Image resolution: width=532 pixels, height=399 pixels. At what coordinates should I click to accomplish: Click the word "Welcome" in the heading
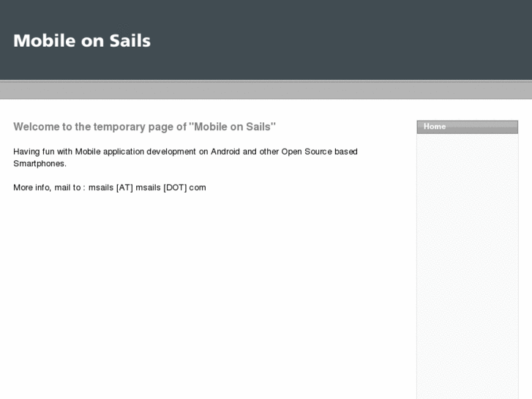(36, 127)
